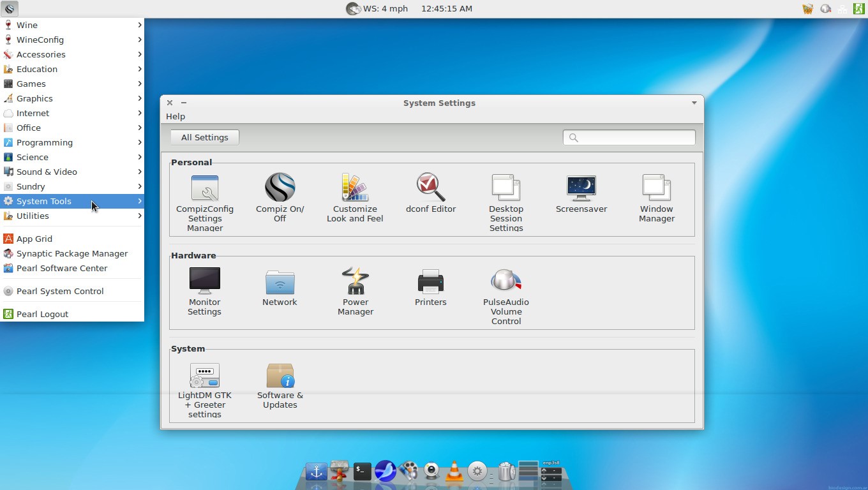Open the Help menu

(176, 116)
